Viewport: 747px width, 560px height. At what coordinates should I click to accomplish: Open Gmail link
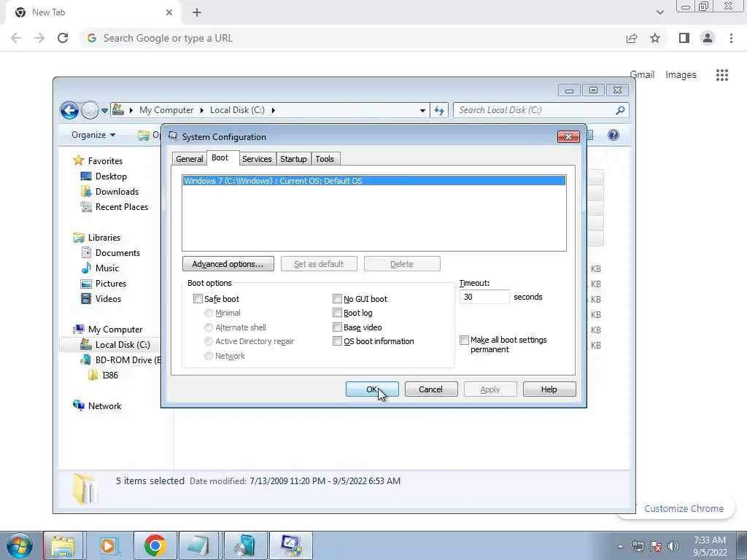642,75
